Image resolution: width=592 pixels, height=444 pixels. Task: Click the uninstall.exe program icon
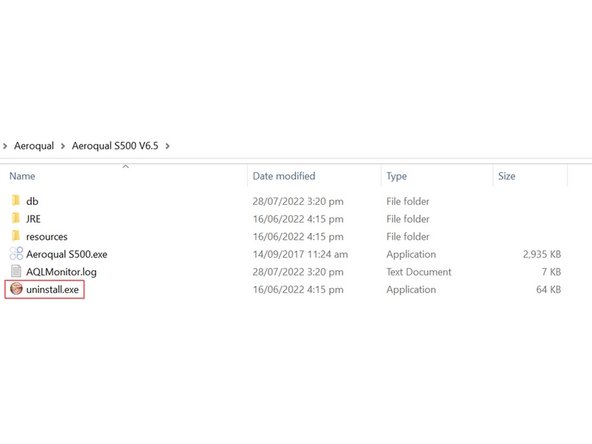point(16,289)
